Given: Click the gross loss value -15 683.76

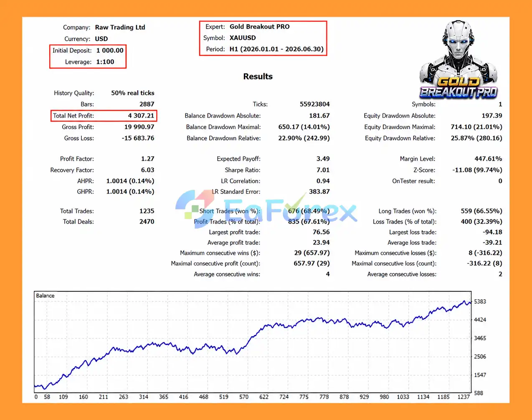Looking at the screenshot, I should point(138,138).
